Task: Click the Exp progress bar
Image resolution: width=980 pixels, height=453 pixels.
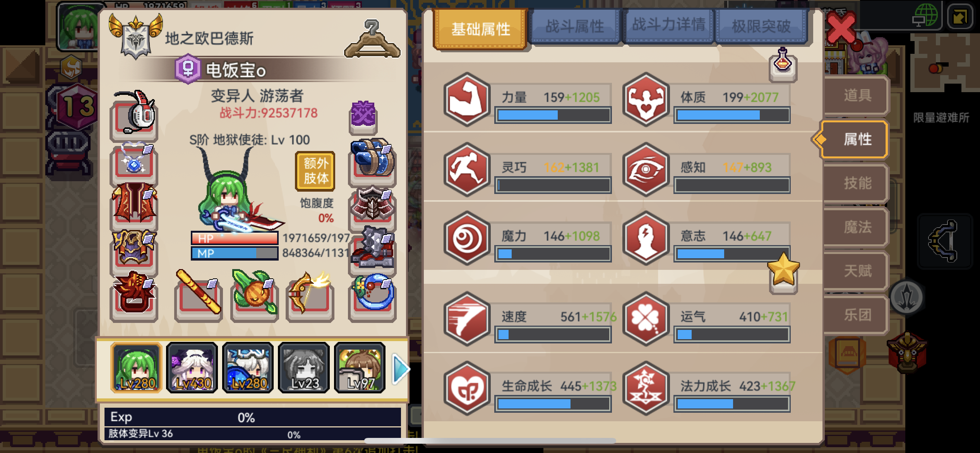Action: [x=252, y=417]
